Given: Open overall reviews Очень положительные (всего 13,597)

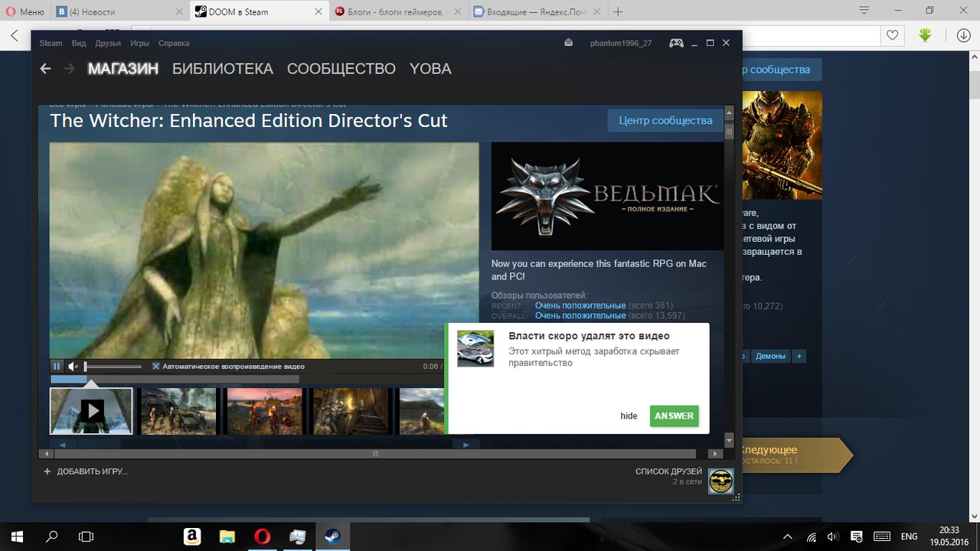Looking at the screenshot, I should pos(580,315).
